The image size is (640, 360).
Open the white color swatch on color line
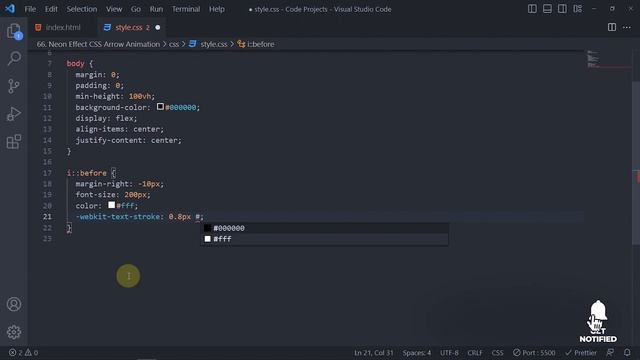(x=111, y=205)
